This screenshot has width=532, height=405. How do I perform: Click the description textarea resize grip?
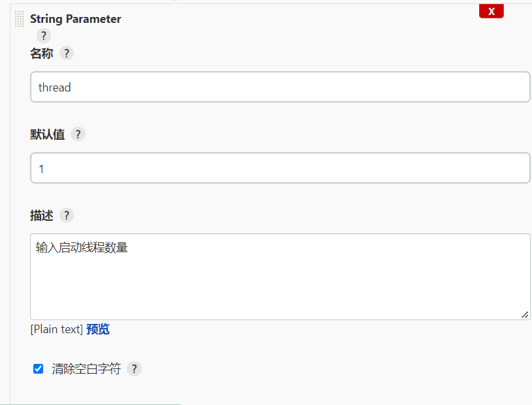[525, 314]
